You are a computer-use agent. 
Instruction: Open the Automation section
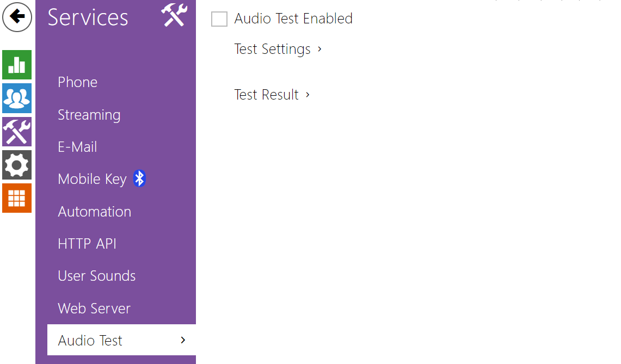point(95,212)
